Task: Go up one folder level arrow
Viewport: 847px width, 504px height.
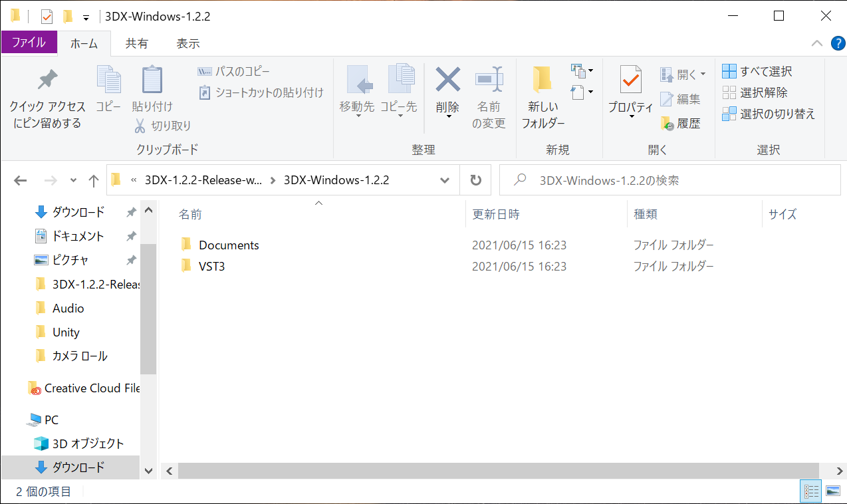Action: point(94,180)
